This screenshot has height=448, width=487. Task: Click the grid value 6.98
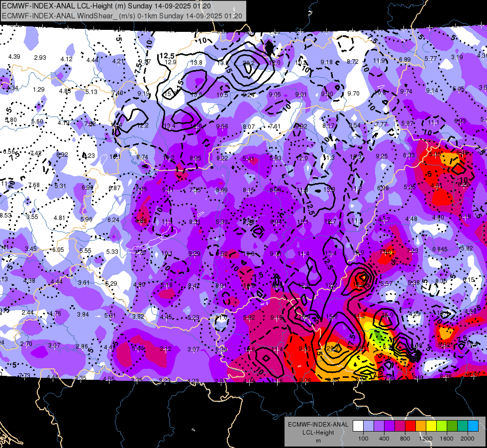click(x=383, y=188)
